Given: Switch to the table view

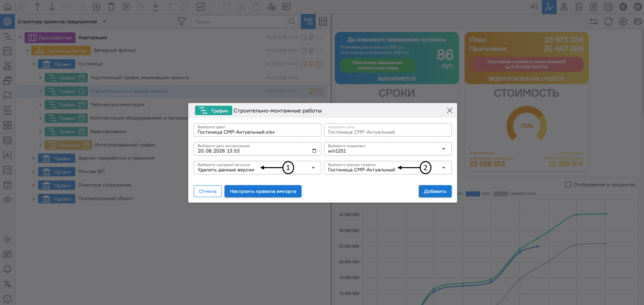Looking at the screenshot, I should (323, 22).
